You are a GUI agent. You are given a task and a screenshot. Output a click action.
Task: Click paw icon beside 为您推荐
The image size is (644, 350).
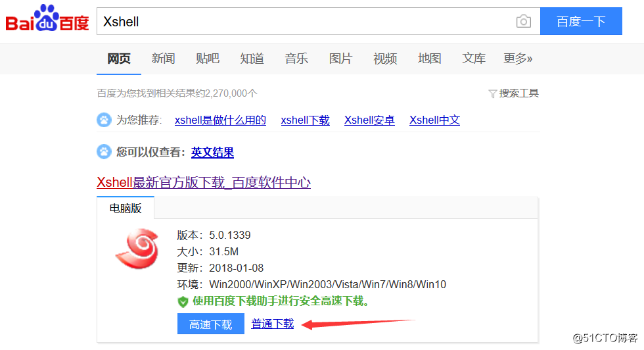click(x=104, y=120)
